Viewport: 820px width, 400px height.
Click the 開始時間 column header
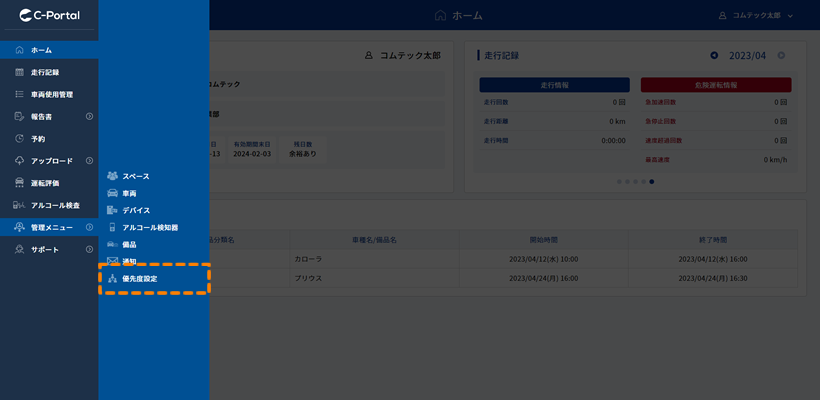(x=544, y=240)
